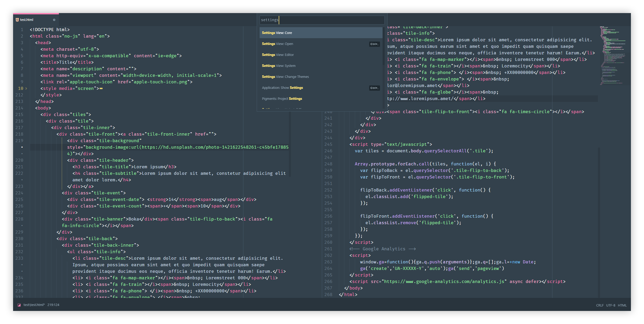Click Ctrl+, keybinding badge on Settings View: Open
Screen dimensions: 644x324
[374, 44]
